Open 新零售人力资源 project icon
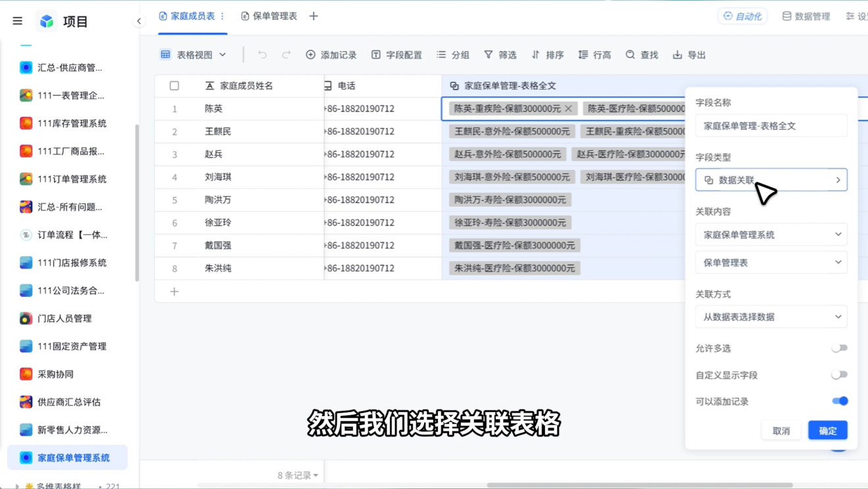The image size is (868, 489). click(26, 430)
